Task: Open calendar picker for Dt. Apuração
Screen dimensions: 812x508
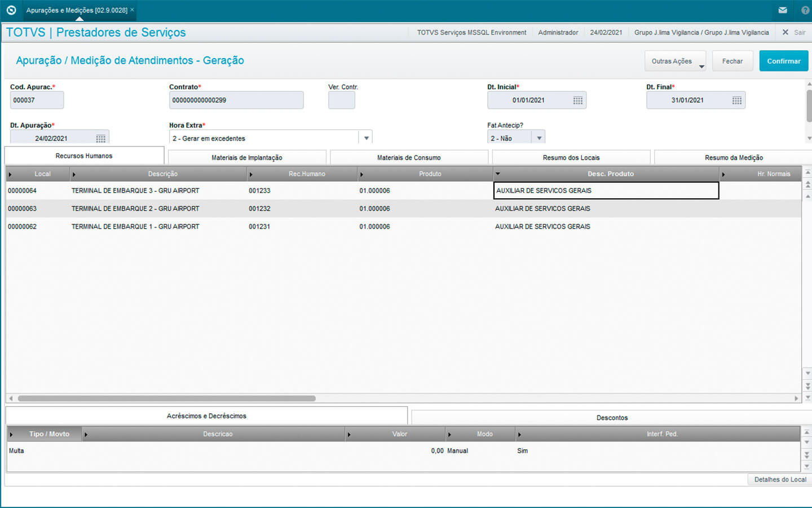Action: click(x=100, y=138)
